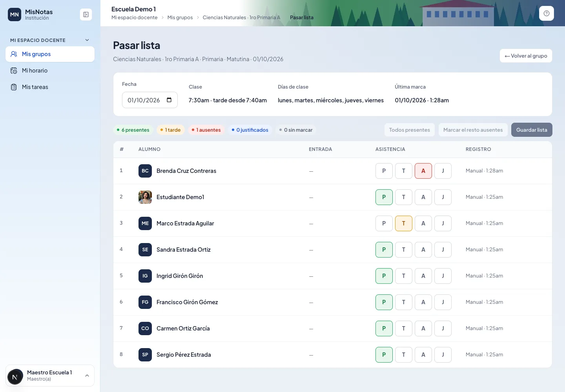Click the Mis tareas clipboard icon
Viewport: 565px width, 392px height.
click(x=14, y=87)
